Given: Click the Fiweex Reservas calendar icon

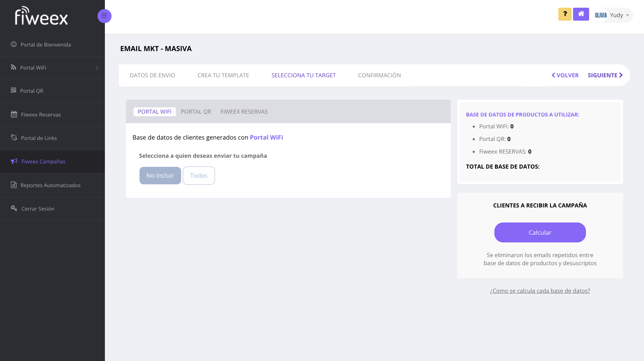Looking at the screenshot, I should [x=14, y=114].
